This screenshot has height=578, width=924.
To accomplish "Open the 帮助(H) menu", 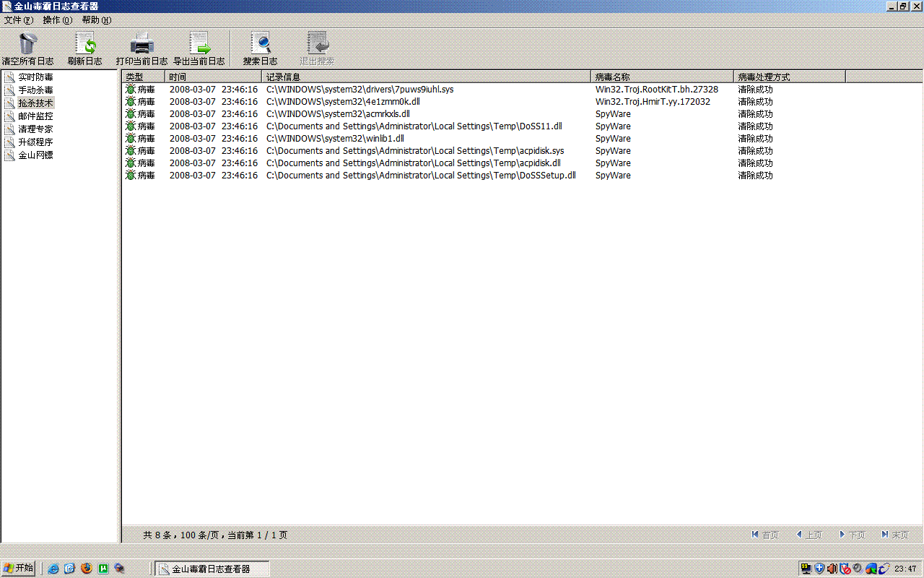I will click(x=97, y=20).
